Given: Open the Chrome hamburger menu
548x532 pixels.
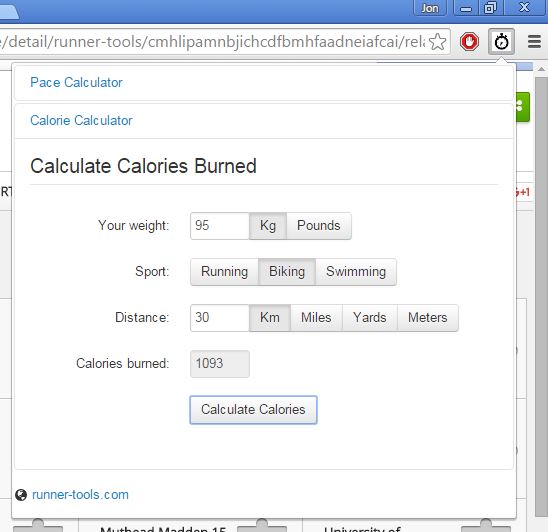Looking at the screenshot, I should pos(534,42).
